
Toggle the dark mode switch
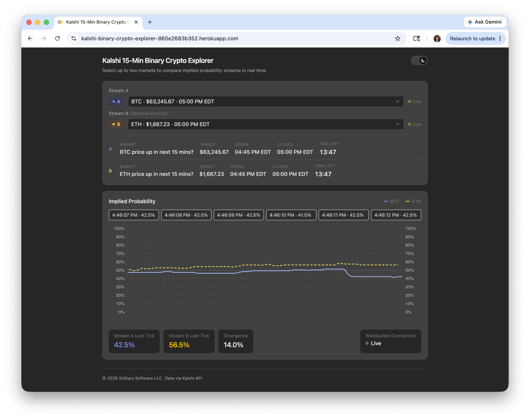point(419,61)
